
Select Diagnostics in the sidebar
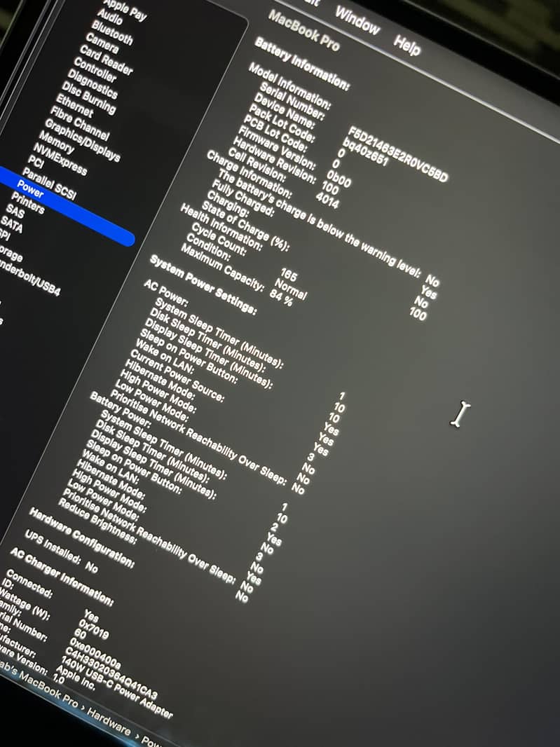pyautogui.click(x=93, y=84)
